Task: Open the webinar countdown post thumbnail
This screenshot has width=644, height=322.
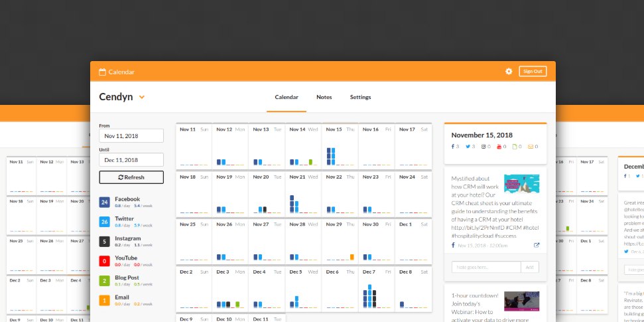Action: pyautogui.click(x=521, y=301)
